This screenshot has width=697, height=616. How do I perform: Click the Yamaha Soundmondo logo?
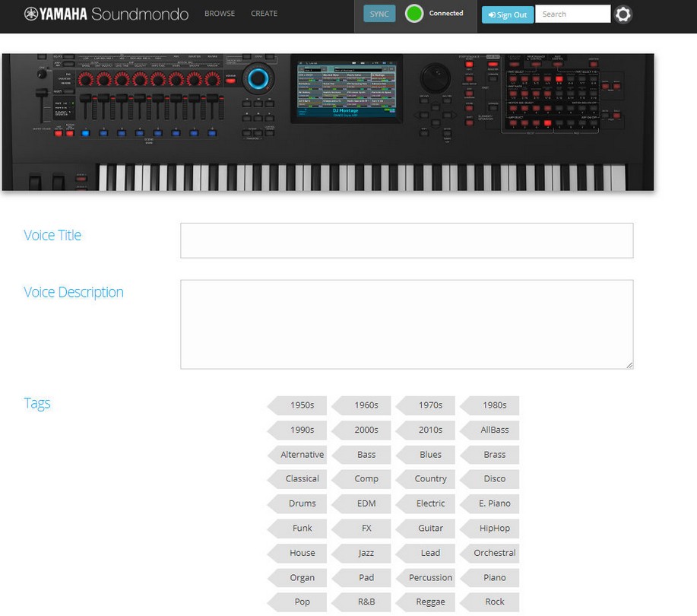click(106, 14)
